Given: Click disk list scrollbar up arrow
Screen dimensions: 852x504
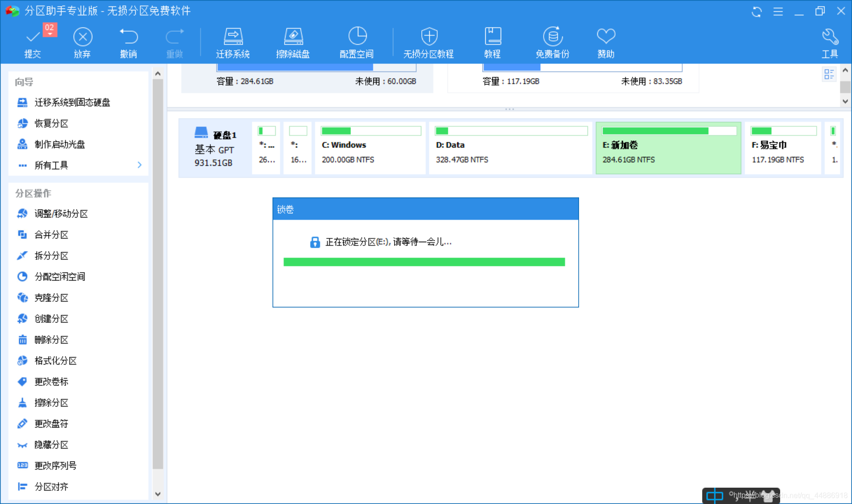Looking at the screenshot, I should (845, 70).
